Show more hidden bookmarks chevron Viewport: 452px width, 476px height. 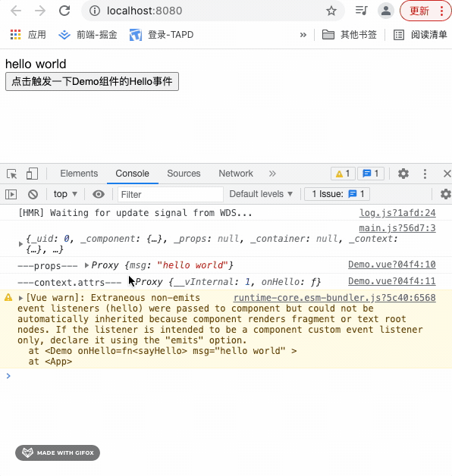pyautogui.click(x=303, y=35)
